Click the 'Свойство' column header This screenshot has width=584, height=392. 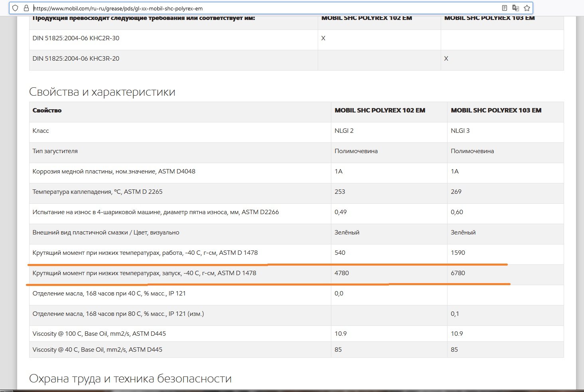[x=47, y=110]
